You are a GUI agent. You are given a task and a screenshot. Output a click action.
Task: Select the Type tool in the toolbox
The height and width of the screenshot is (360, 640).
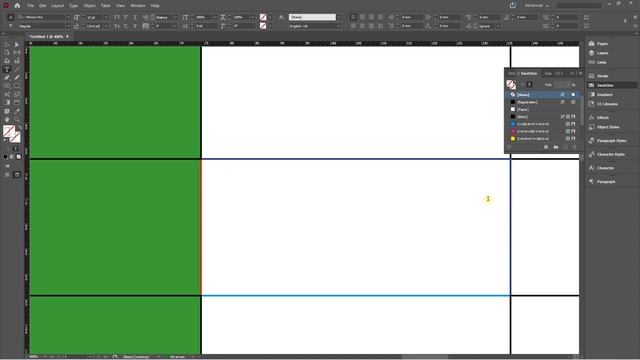tap(7, 69)
